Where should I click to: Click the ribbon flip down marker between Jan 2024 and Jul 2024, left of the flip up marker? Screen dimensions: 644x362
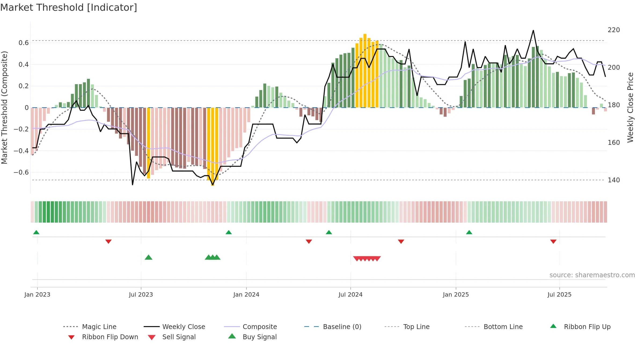click(309, 242)
